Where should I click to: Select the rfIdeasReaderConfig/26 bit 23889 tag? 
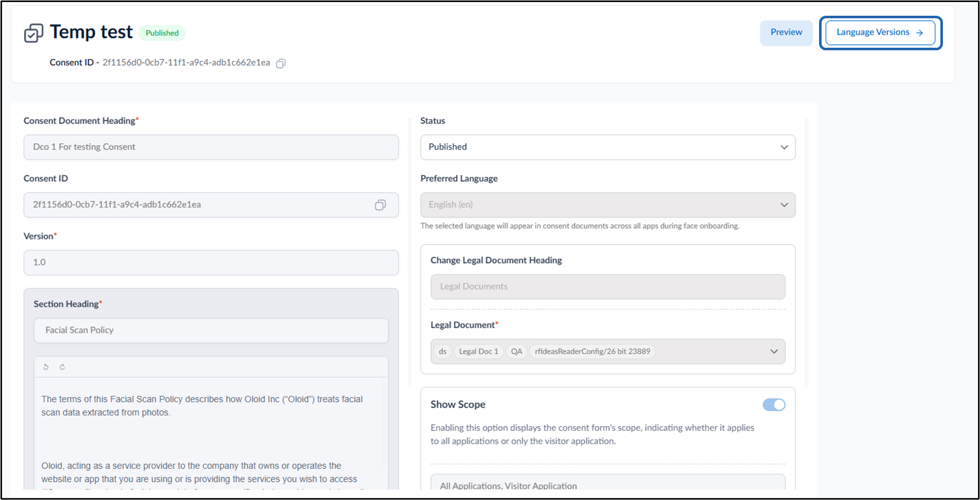593,351
